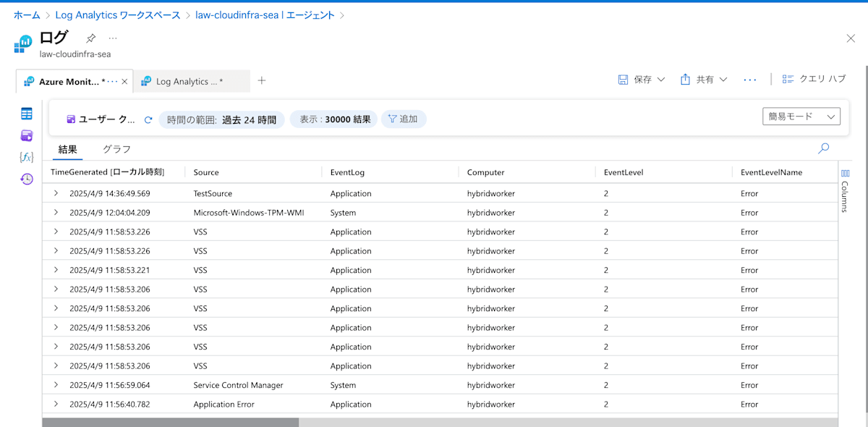Open the tables sidebar icon
This screenshot has width=868, height=427.
pyautogui.click(x=27, y=114)
